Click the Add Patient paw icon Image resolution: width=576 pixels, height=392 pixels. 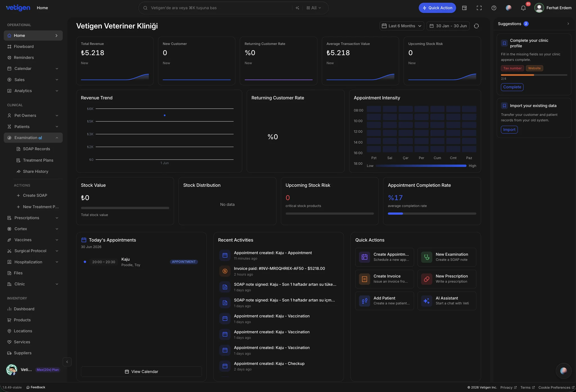[x=364, y=301]
